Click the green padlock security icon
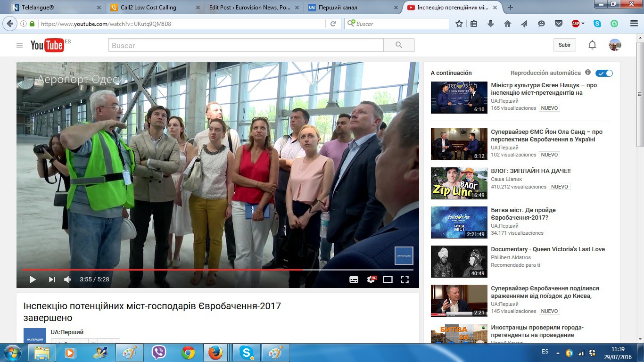 click(x=32, y=24)
